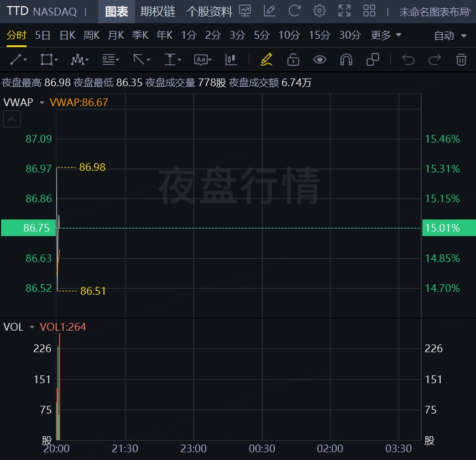The width and height of the screenshot is (476, 460).
Task: Toggle the drawing lock icon
Action: [293, 60]
